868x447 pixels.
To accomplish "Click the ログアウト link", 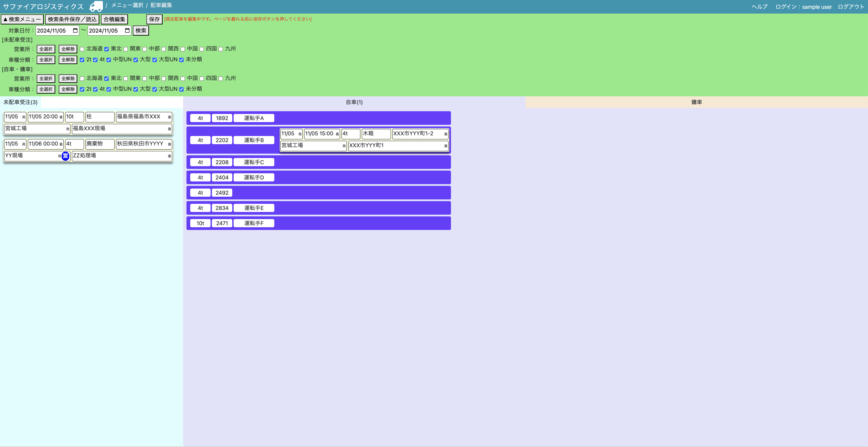I will [851, 7].
